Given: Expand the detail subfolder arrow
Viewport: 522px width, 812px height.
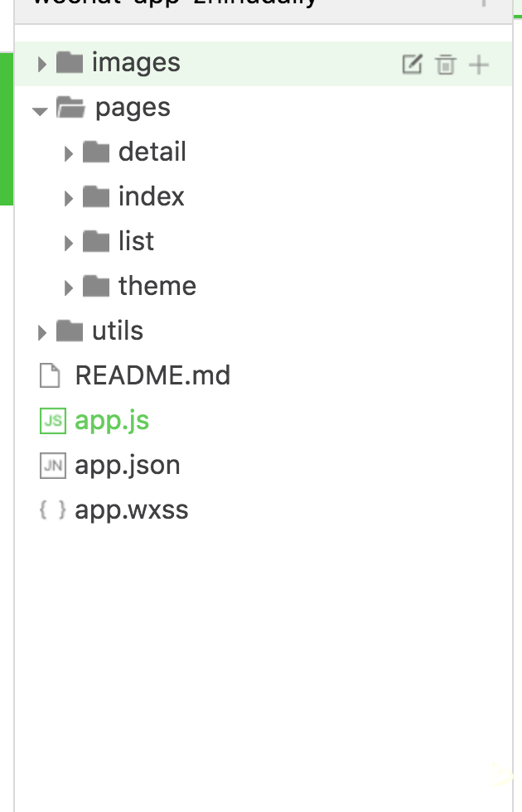Looking at the screenshot, I should tap(69, 153).
